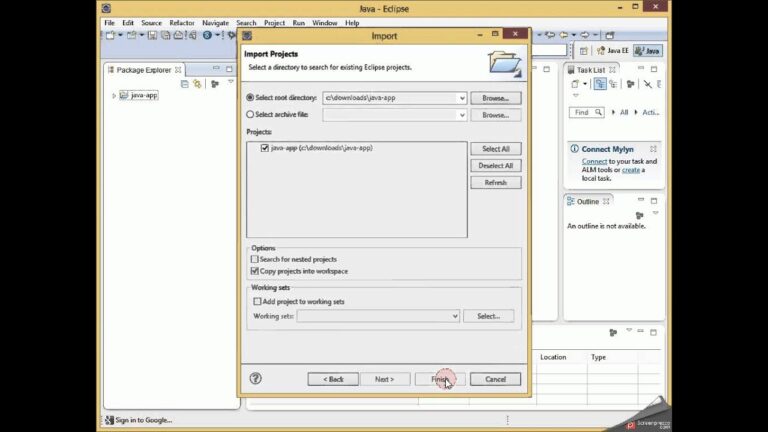768x432 pixels.
Task: Toggle Link with Editor in Package Explorer
Action: (x=197, y=84)
